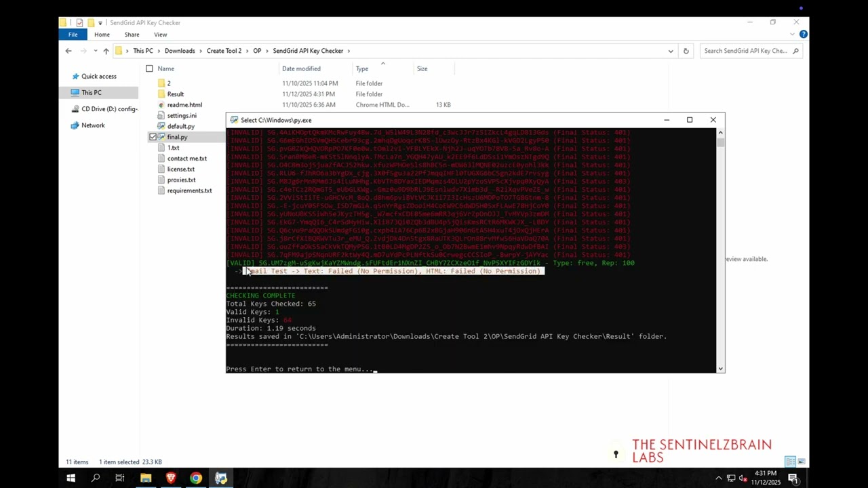
Task: Click Create Tool 2 in the breadcrumb
Action: 224,51
